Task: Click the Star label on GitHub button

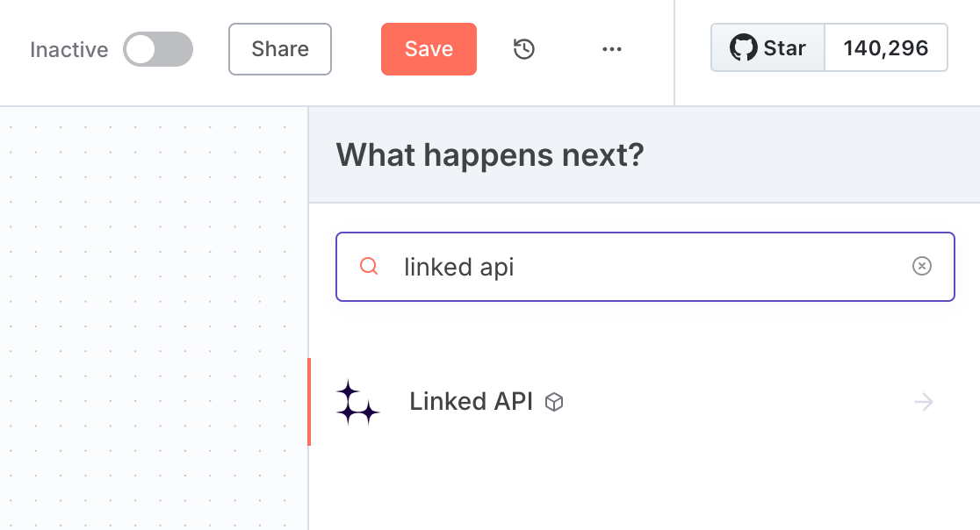Action: click(x=784, y=48)
